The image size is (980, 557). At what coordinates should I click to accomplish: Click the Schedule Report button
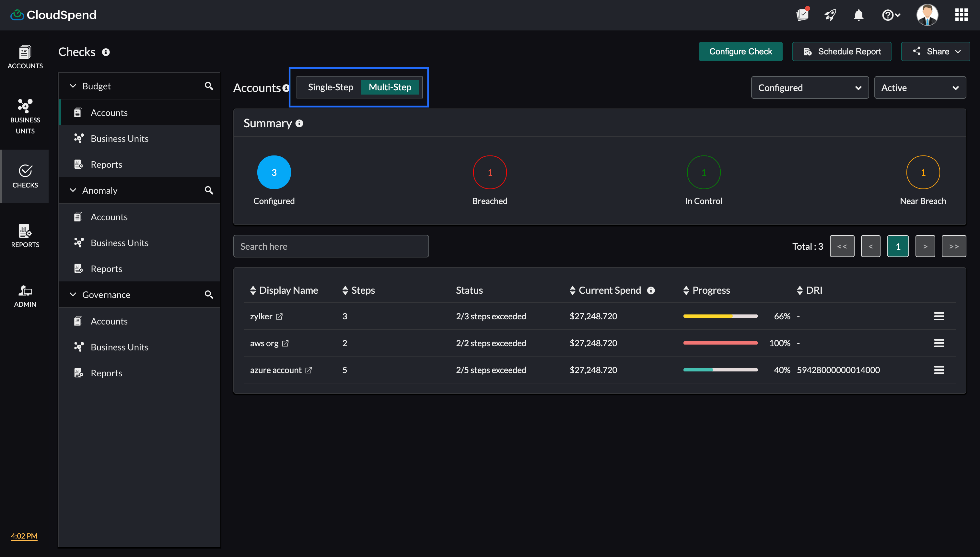click(841, 51)
